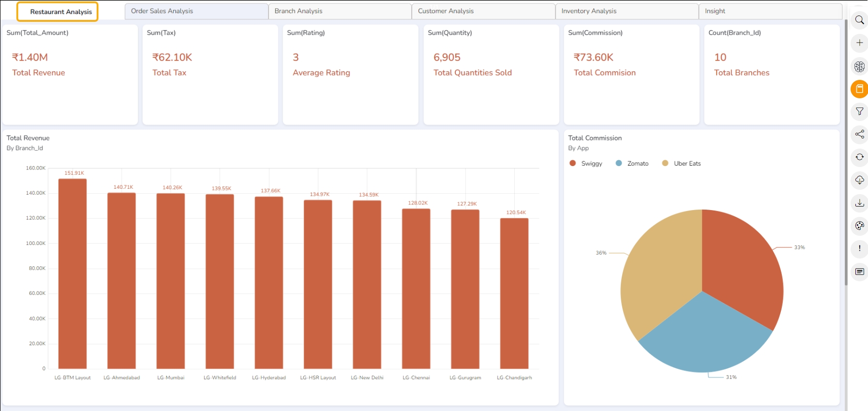
Task: Click the share icon
Action: pos(859,134)
